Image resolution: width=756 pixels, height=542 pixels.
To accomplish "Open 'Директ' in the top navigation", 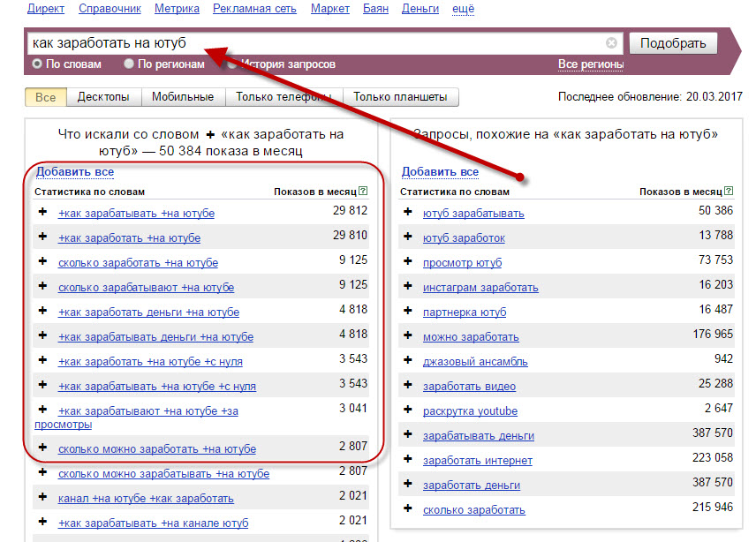I will tap(46, 9).
